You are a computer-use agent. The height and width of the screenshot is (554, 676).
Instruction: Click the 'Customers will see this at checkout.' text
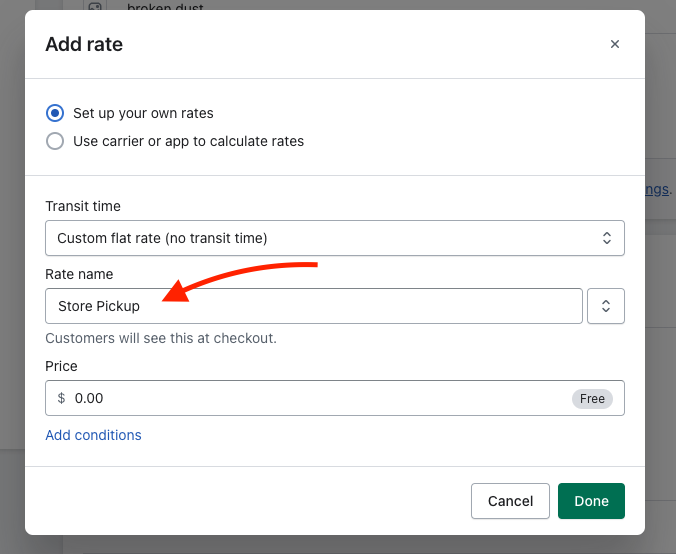(x=161, y=338)
